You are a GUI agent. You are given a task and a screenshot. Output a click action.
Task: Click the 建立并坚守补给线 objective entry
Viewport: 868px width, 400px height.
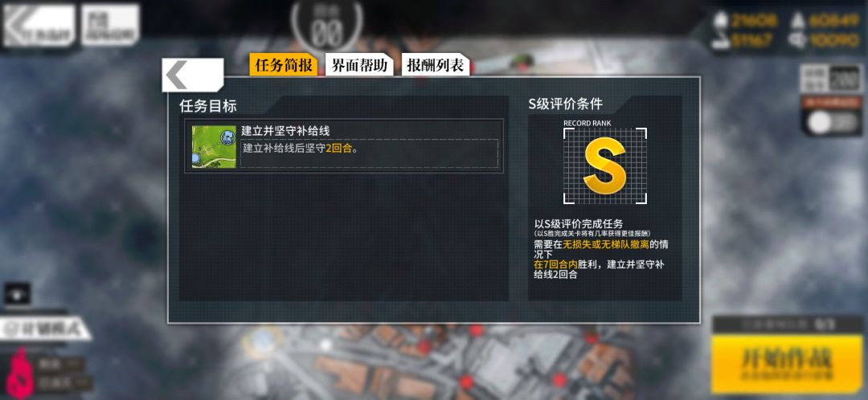[x=344, y=146]
